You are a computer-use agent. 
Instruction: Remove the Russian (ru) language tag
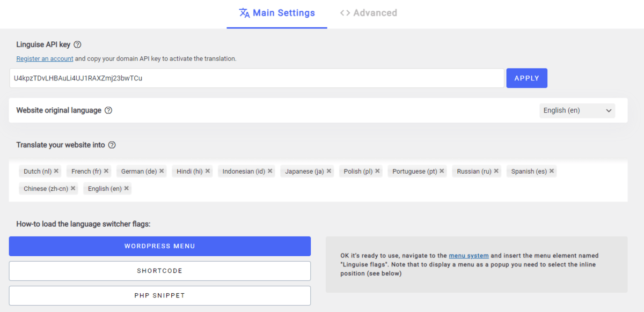[x=496, y=172]
